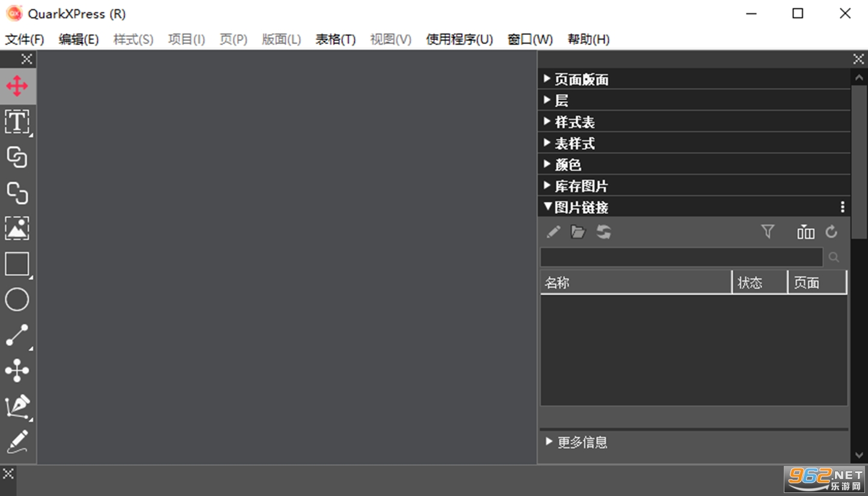Click the 样式(S) menu
This screenshot has width=868, height=496.
click(134, 40)
